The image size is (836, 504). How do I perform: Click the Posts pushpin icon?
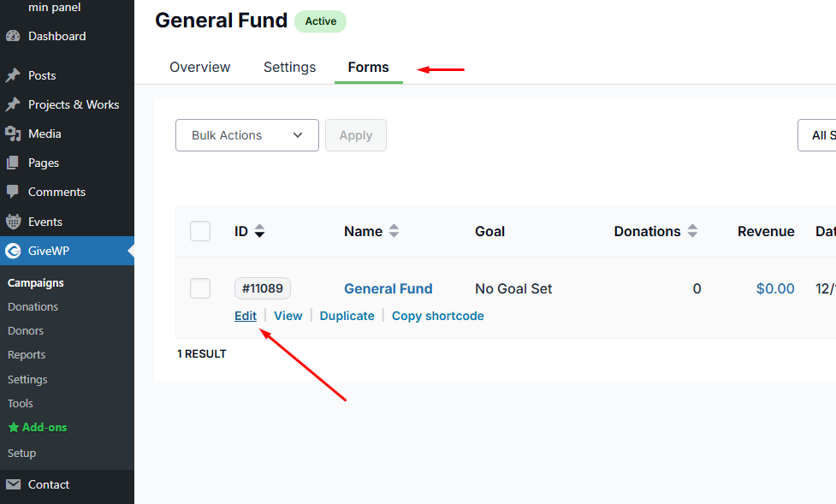pyautogui.click(x=13, y=75)
